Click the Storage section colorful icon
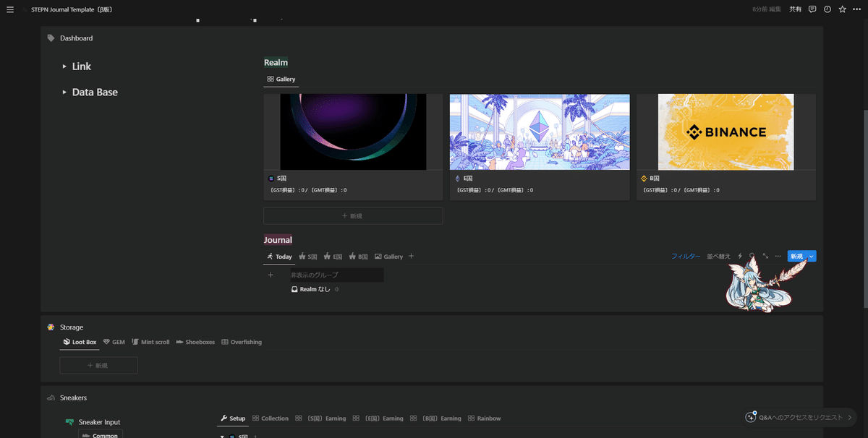This screenshot has width=868, height=438. pyautogui.click(x=51, y=327)
